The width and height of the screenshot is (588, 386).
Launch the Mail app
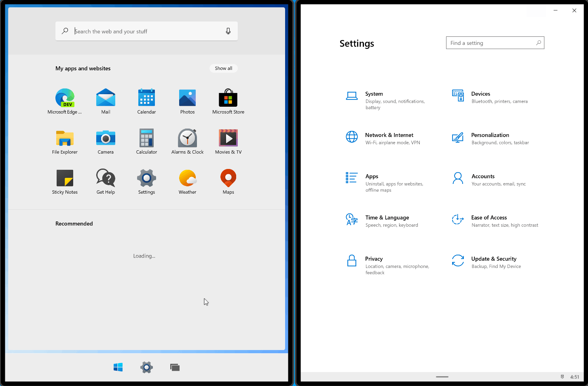pyautogui.click(x=106, y=98)
